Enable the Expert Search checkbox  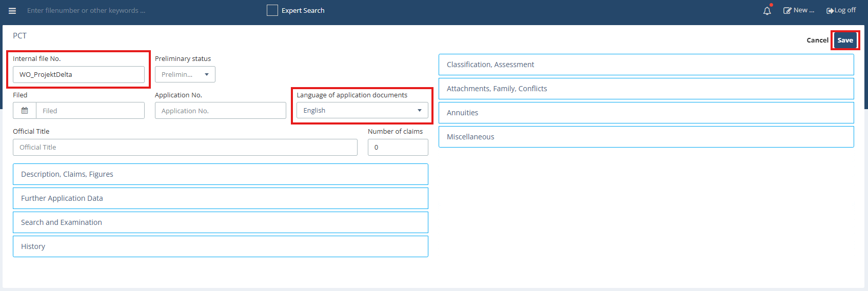click(x=272, y=10)
